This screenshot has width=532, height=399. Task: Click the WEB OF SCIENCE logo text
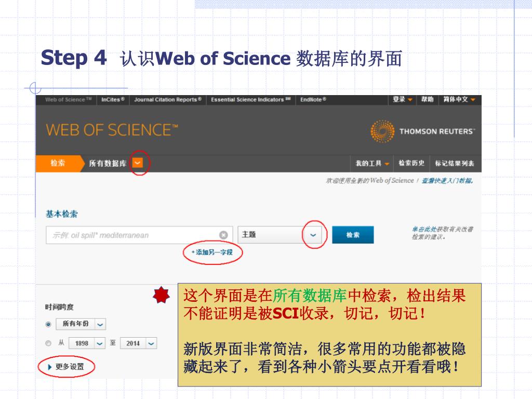click(x=112, y=130)
